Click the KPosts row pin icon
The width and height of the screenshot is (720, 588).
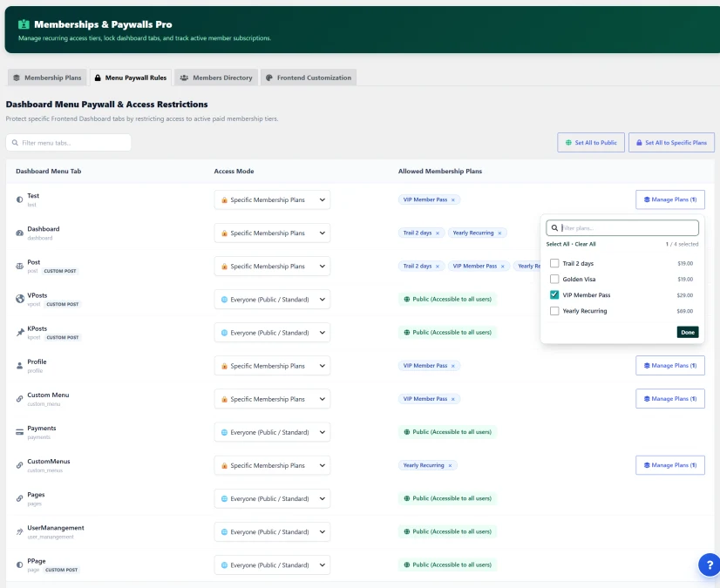click(x=20, y=332)
